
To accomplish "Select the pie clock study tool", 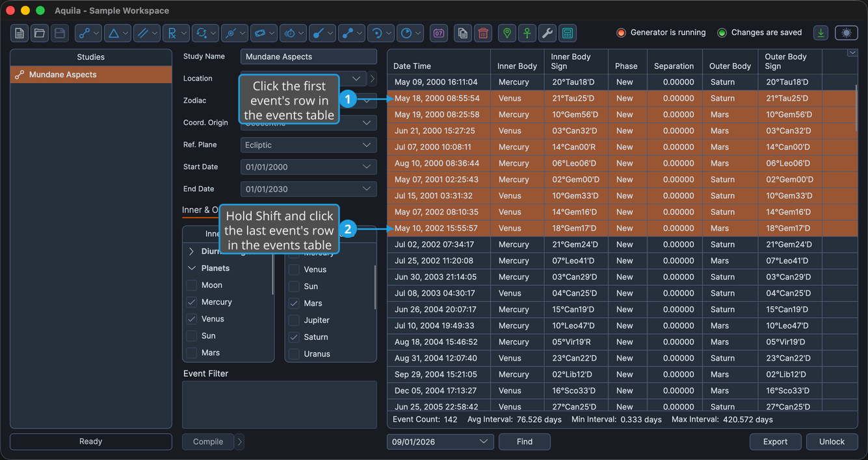I will (x=410, y=33).
